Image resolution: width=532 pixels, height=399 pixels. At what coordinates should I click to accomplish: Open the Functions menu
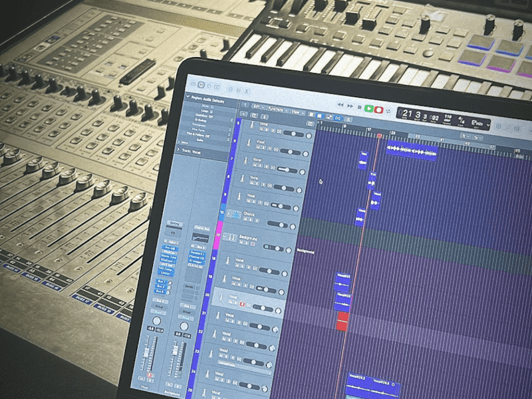(277, 109)
